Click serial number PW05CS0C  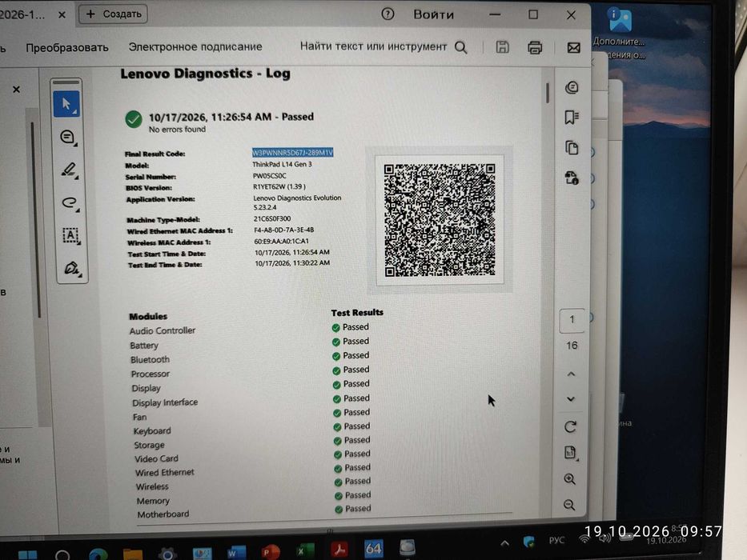click(x=270, y=176)
